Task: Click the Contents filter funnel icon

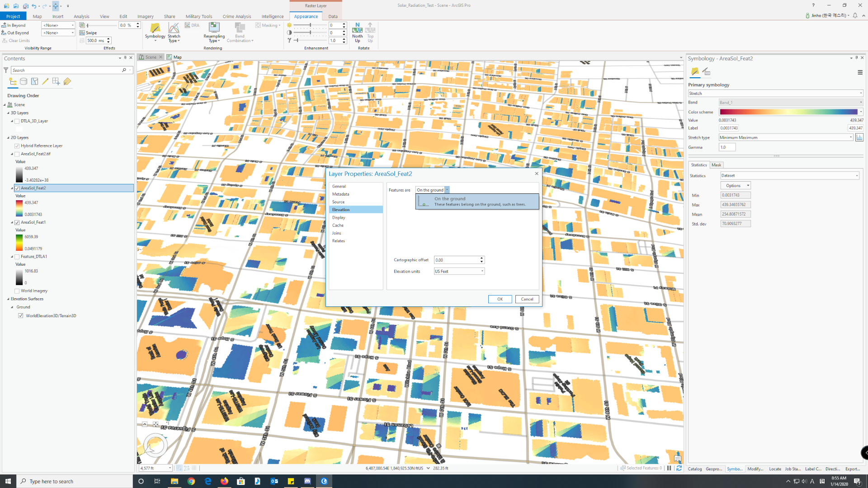Action: pyautogui.click(x=6, y=70)
